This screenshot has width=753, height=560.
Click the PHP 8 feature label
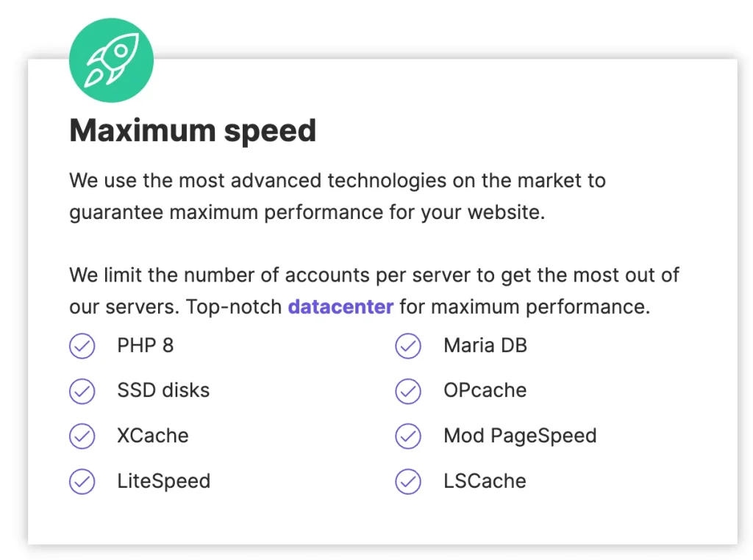pyautogui.click(x=146, y=345)
